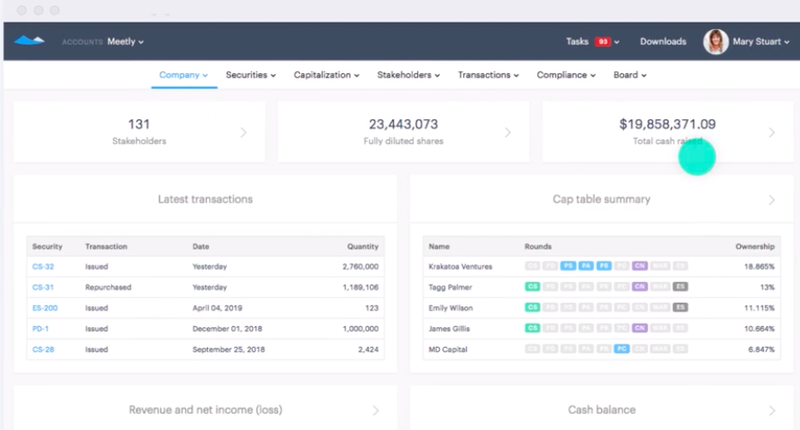Open the CS-32 security link
Image resolution: width=800 pixels, height=430 pixels.
[43, 266]
